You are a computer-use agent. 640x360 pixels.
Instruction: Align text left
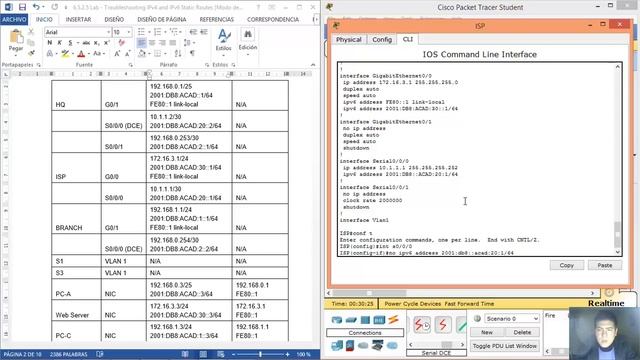click(x=142, y=42)
